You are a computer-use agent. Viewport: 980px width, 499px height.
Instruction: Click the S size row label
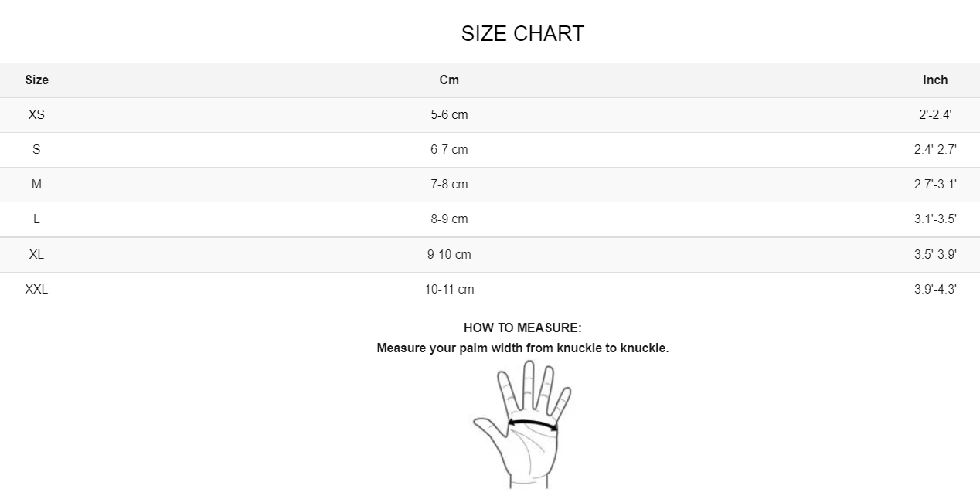(x=36, y=149)
